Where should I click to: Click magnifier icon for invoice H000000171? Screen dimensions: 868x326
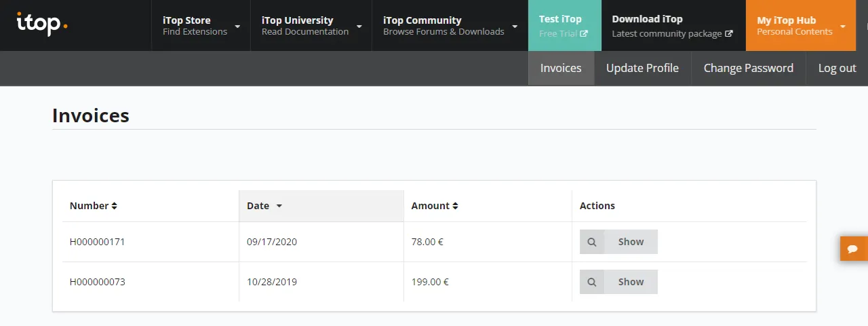[592, 242]
